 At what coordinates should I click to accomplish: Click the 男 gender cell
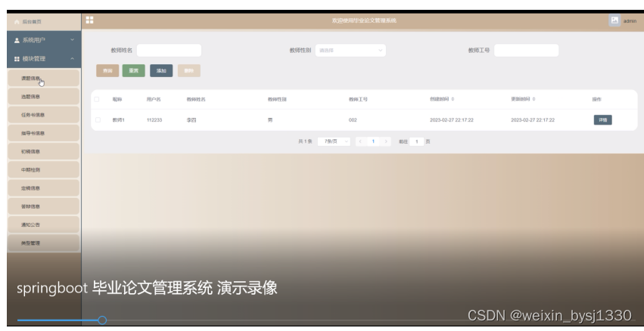(x=270, y=120)
